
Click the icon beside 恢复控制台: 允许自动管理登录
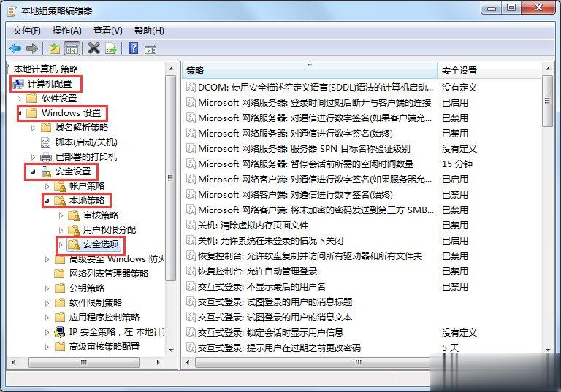[191, 271]
